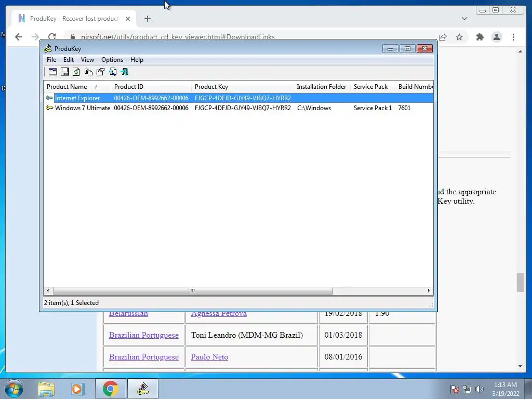
Task: Open the Paulo Neto link
Action: [x=210, y=357]
